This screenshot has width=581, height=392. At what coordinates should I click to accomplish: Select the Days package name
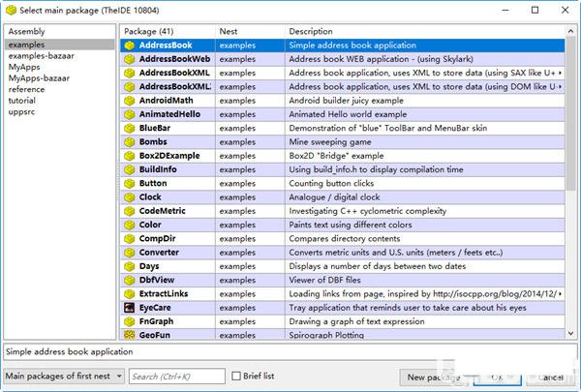[x=149, y=266]
